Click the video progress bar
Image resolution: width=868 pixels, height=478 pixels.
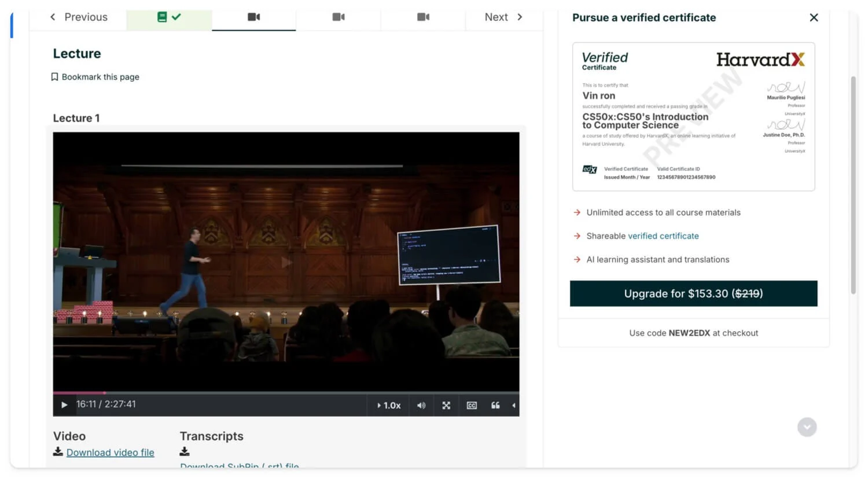coord(286,393)
